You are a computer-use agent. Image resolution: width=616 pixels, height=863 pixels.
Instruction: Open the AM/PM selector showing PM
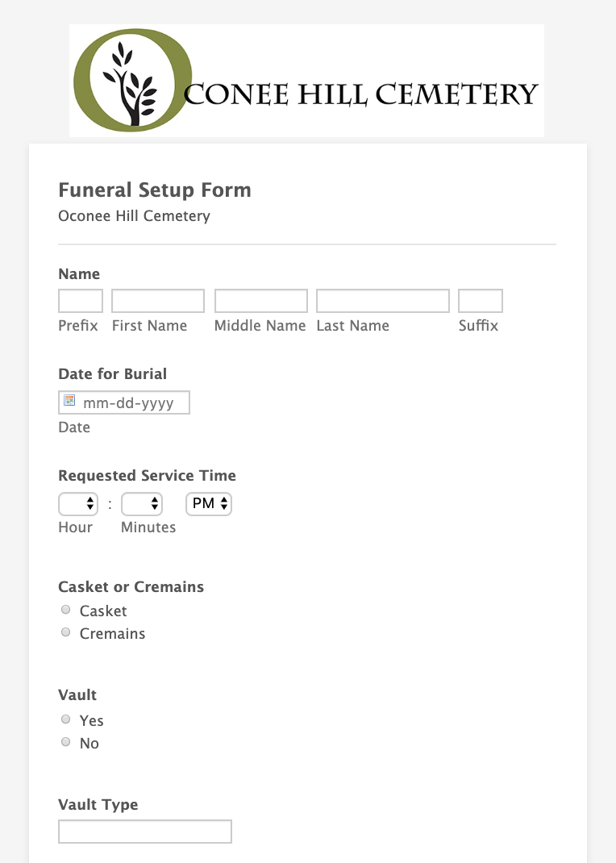[x=209, y=503]
